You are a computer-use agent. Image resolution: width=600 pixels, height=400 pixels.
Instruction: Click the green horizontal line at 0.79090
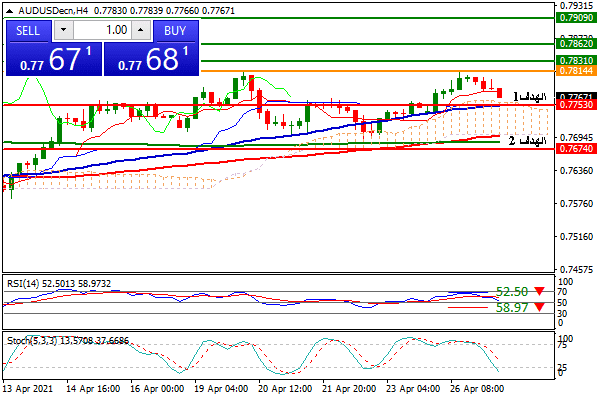pos(279,18)
